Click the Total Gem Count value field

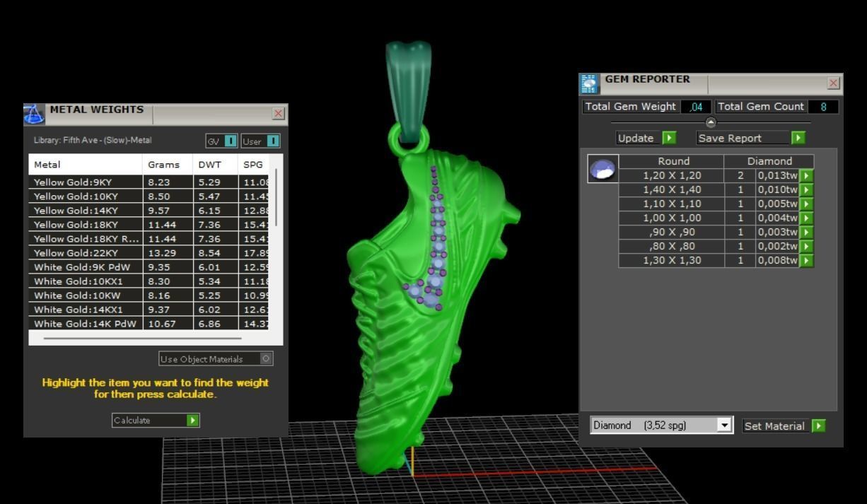pyautogui.click(x=823, y=107)
